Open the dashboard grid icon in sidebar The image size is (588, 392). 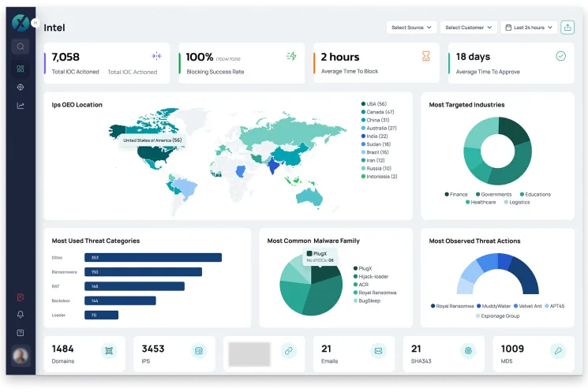click(21, 69)
